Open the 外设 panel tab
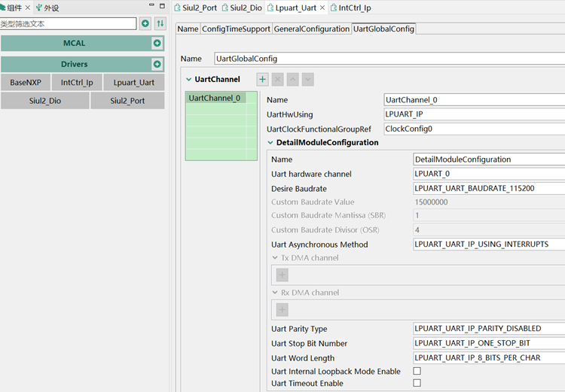This screenshot has height=392, width=565. 47,8
